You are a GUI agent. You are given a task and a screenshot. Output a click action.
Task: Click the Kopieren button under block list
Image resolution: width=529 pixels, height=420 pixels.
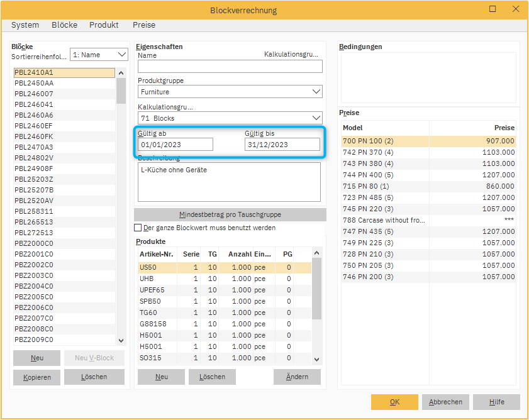[37, 377]
